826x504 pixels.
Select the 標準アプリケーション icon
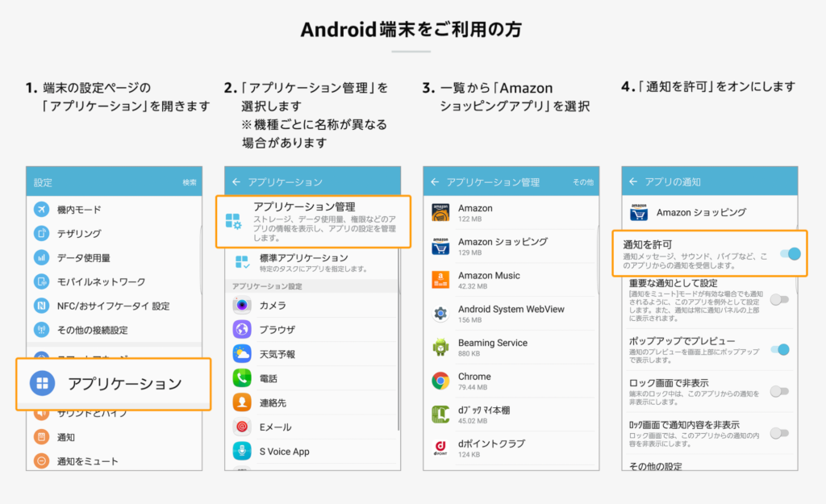tap(242, 262)
